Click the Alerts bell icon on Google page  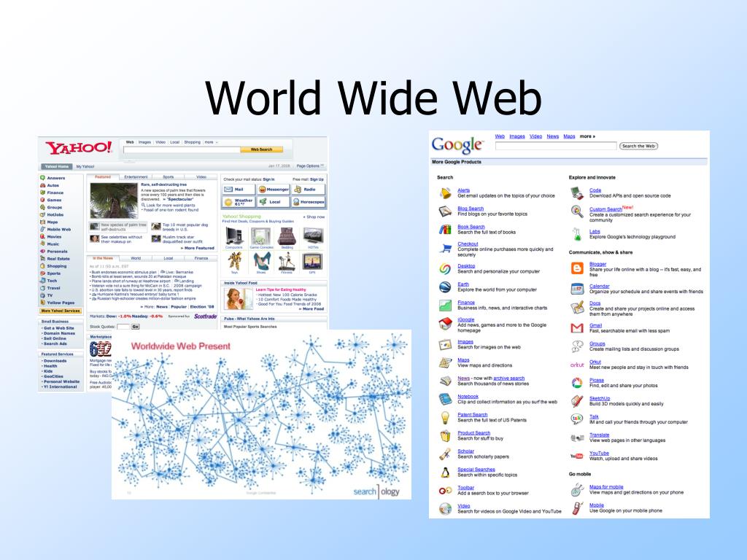pos(446,192)
